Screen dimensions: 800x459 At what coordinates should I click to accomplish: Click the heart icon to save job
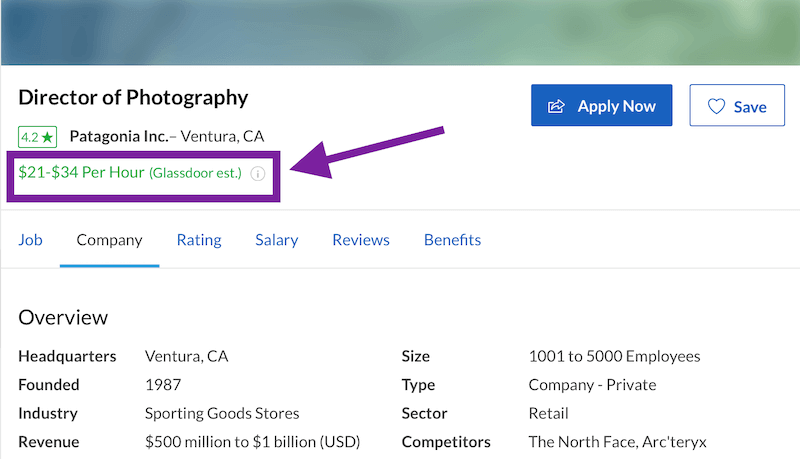click(x=716, y=106)
